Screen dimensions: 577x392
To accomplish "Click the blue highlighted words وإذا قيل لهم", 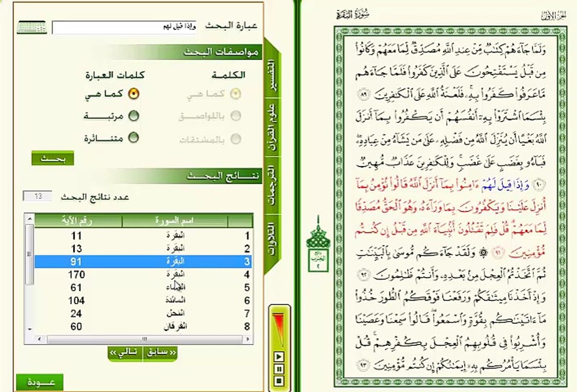I will [x=505, y=185].
